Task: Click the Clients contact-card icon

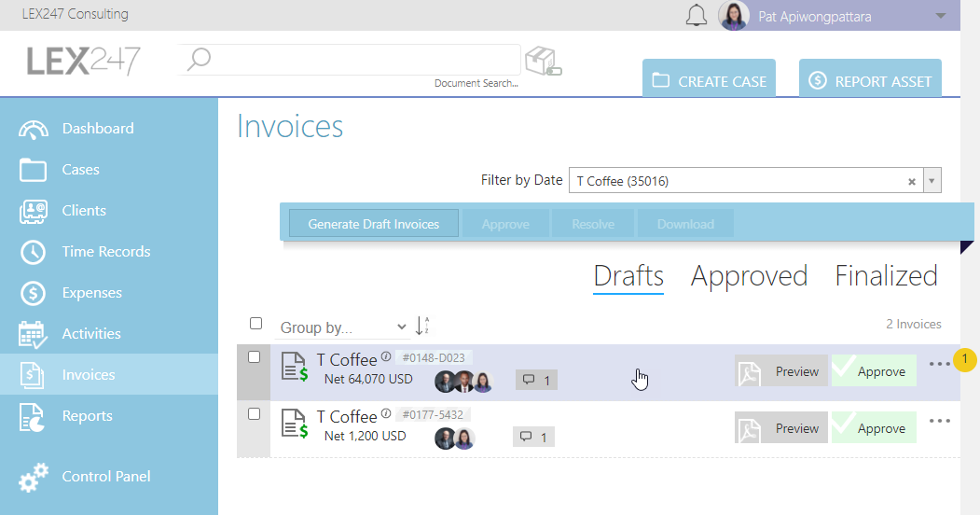Action: [34, 212]
